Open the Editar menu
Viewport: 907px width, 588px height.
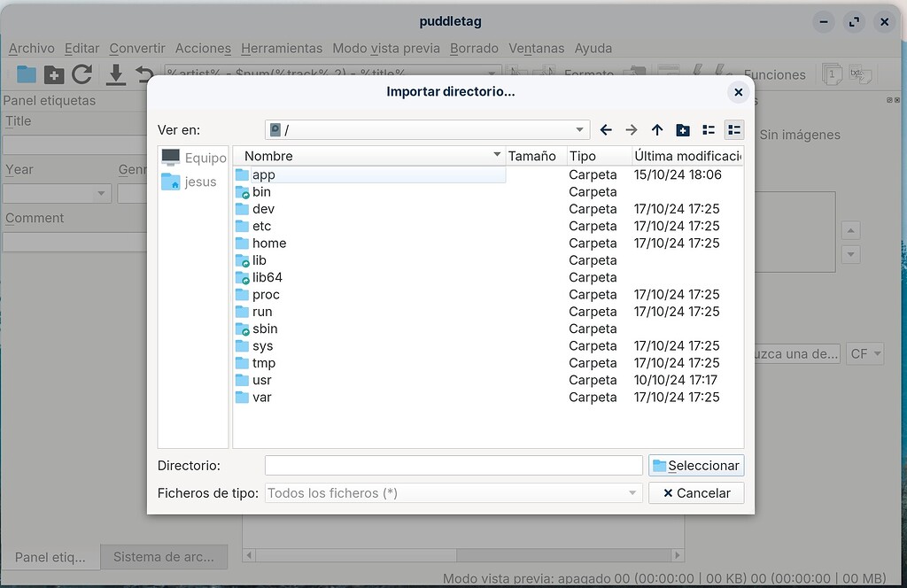point(81,49)
